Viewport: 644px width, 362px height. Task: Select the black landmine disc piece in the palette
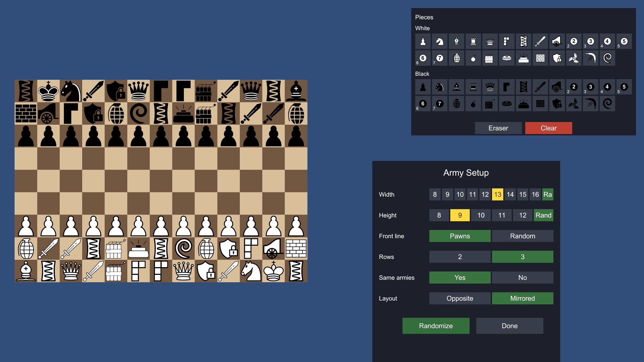(x=506, y=104)
